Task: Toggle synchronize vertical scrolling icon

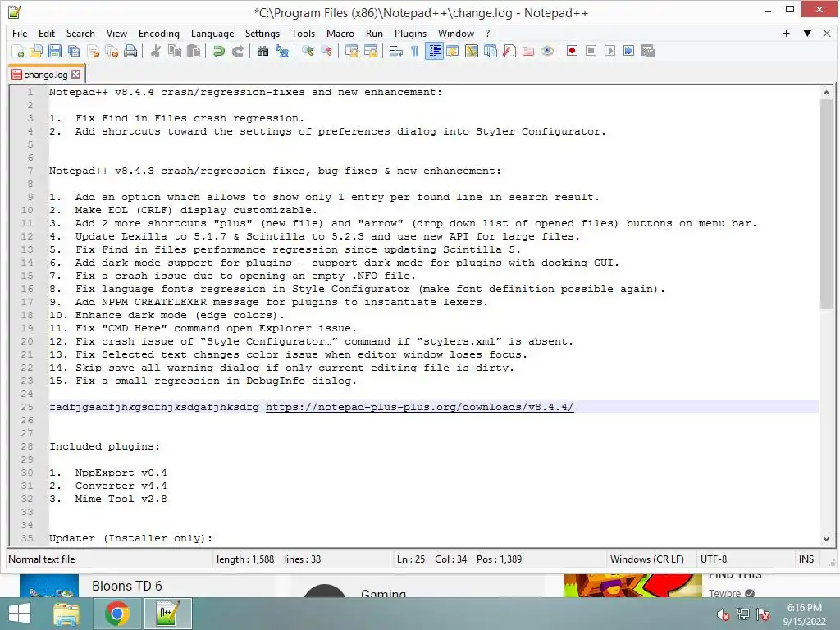Action: coord(351,51)
